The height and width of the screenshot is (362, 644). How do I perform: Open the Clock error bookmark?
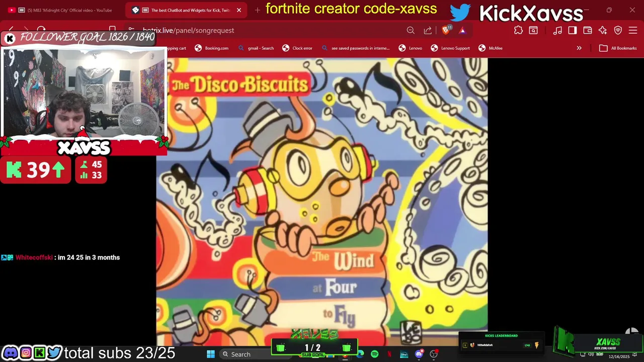(297, 48)
